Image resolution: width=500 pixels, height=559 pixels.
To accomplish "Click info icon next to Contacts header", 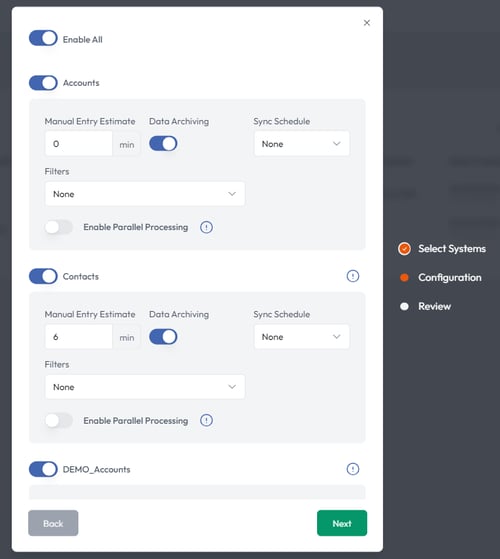I will 353,276.
